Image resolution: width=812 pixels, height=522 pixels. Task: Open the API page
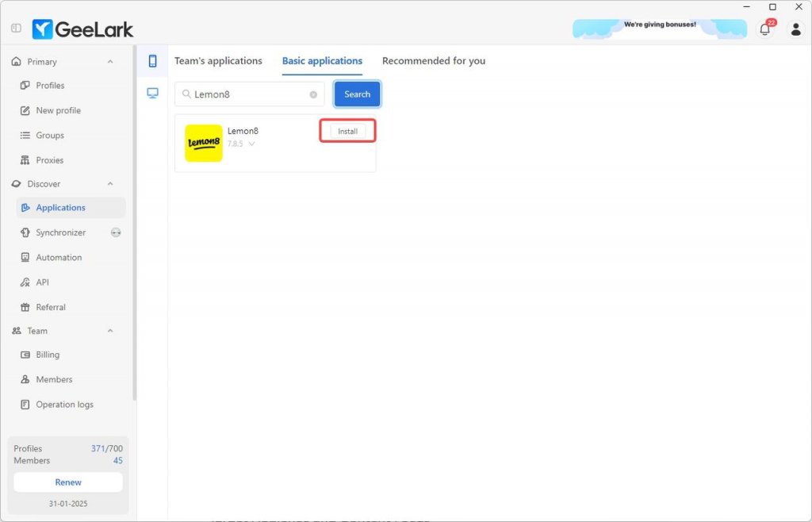pos(71,282)
